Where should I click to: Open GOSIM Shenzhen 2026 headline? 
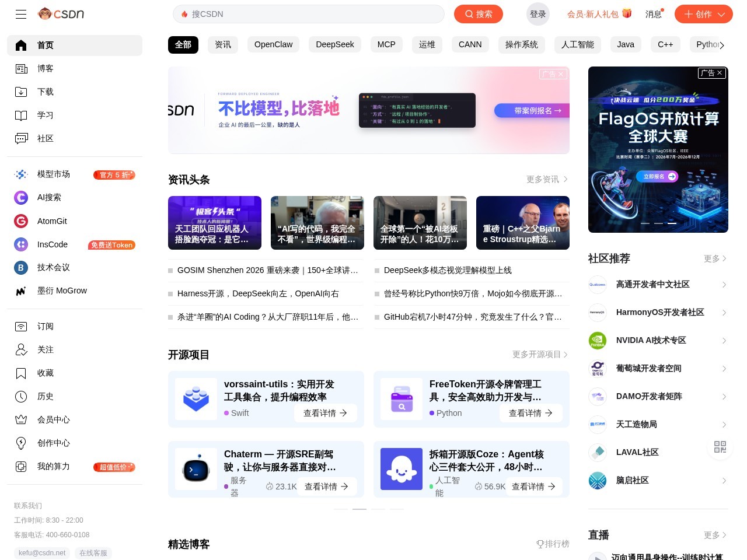[x=268, y=270]
